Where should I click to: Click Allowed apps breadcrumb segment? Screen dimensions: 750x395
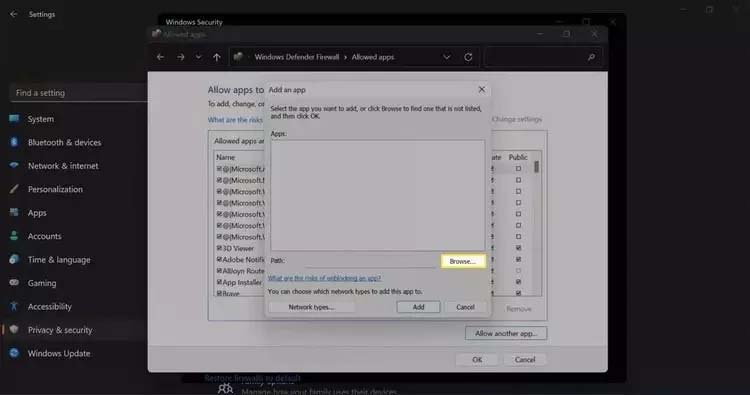[x=373, y=57]
